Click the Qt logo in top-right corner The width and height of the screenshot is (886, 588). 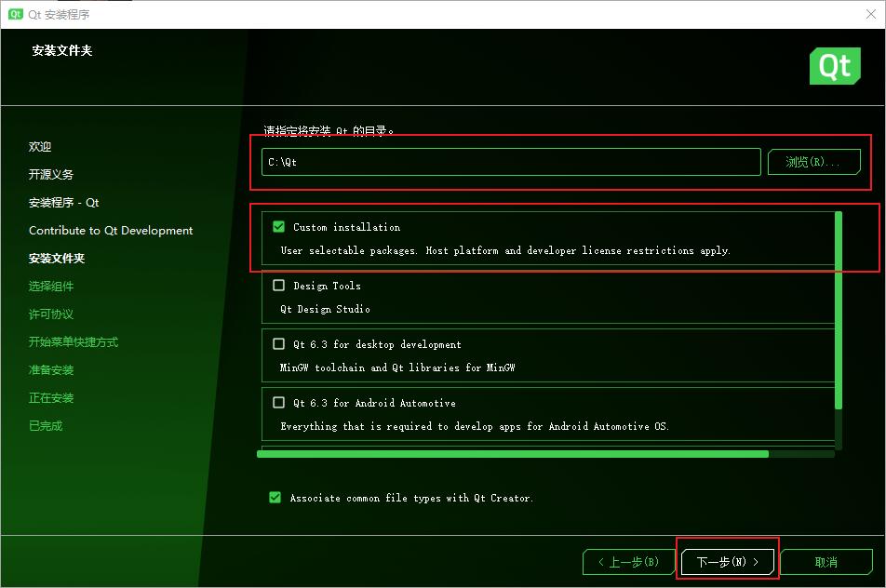point(834,66)
